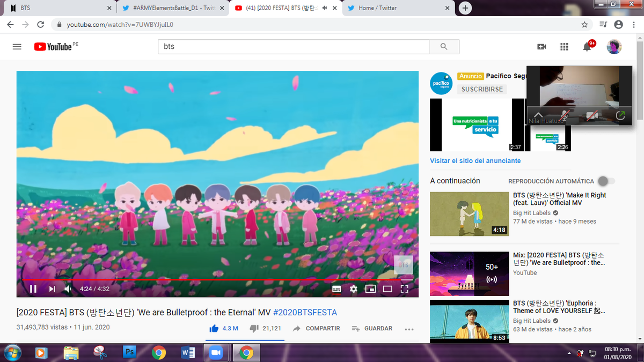Toggle the autoplay switch
Image resolution: width=644 pixels, height=362 pixels.
pos(606,181)
